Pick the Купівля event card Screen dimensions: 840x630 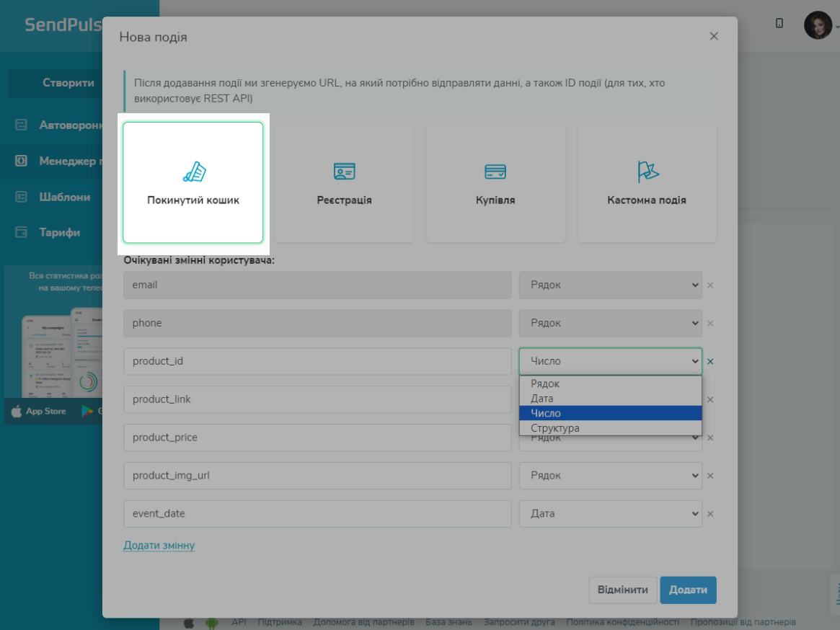pyautogui.click(x=495, y=182)
